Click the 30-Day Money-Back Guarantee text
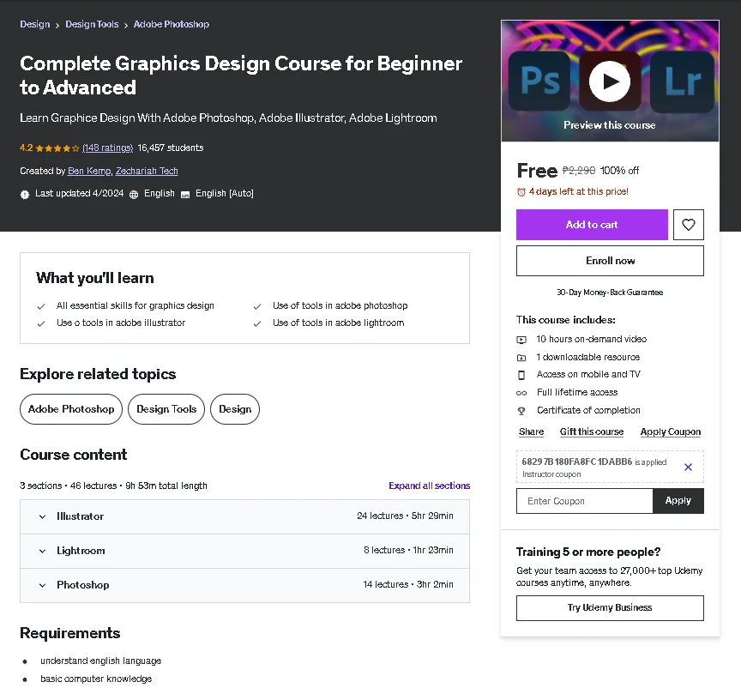The image size is (741, 700). point(610,293)
